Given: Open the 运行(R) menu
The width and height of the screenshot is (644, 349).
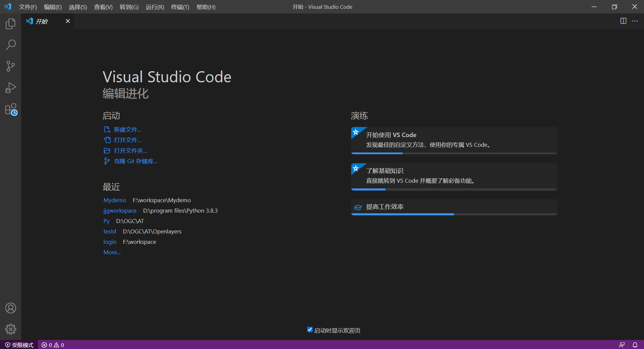Looking at the screenshot, I should click(x=155, y=7).
